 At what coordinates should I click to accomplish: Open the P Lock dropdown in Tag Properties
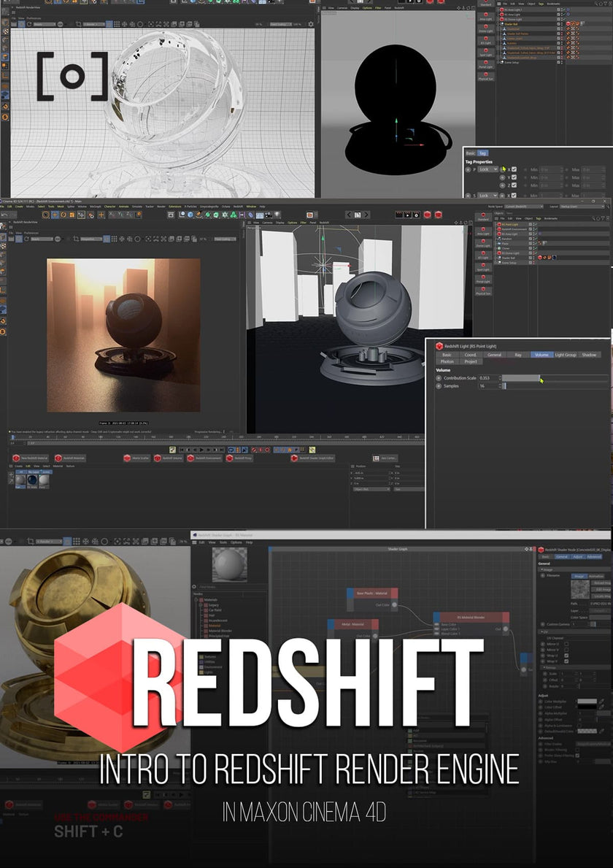click(x=488, y=169)
